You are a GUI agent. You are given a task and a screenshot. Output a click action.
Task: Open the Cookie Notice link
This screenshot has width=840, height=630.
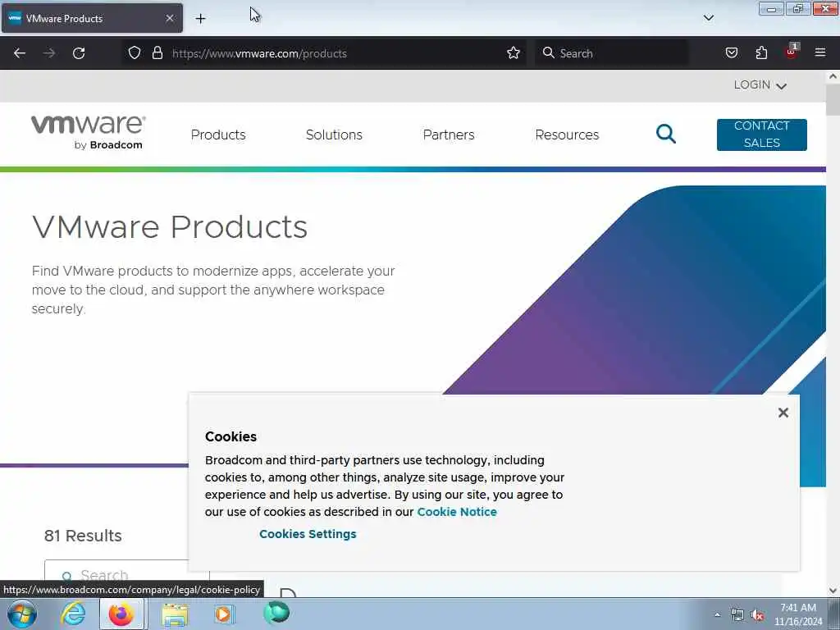click(457, 512)
